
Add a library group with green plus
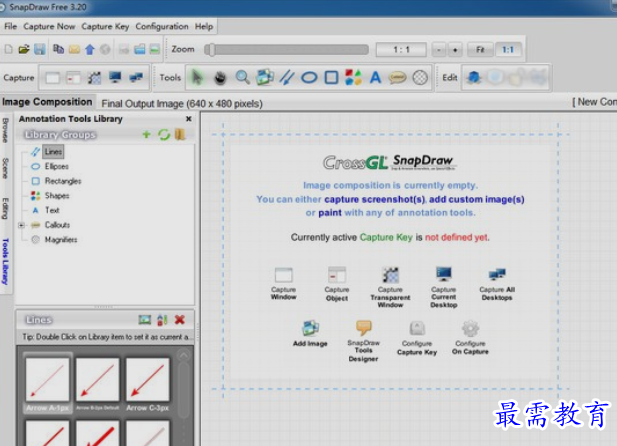[x=146, y=135]
